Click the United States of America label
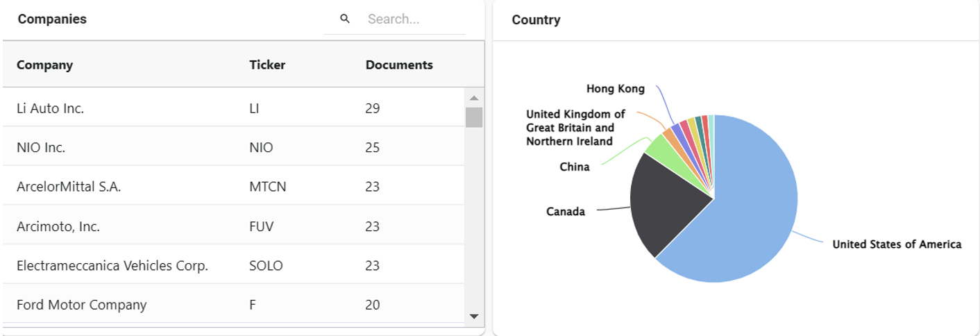Screen dimensions: 980x336 897,244
